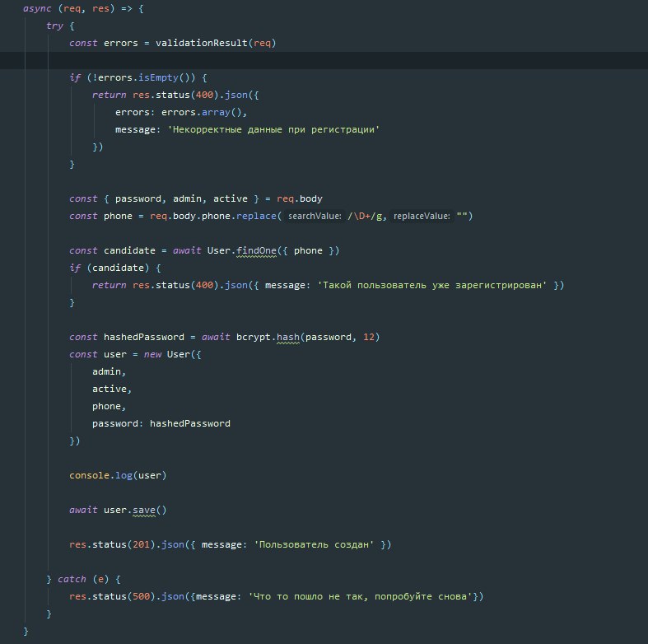This screenshot has height=644, width=648.
Task: Click the 'Пользователь создан' string
Action: point(314,545)
